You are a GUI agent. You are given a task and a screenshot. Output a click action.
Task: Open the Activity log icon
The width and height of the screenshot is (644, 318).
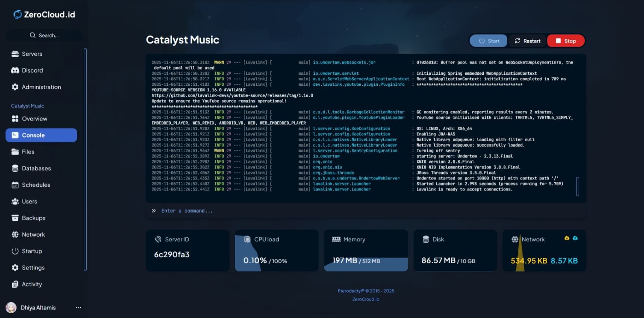coord(15,284)
